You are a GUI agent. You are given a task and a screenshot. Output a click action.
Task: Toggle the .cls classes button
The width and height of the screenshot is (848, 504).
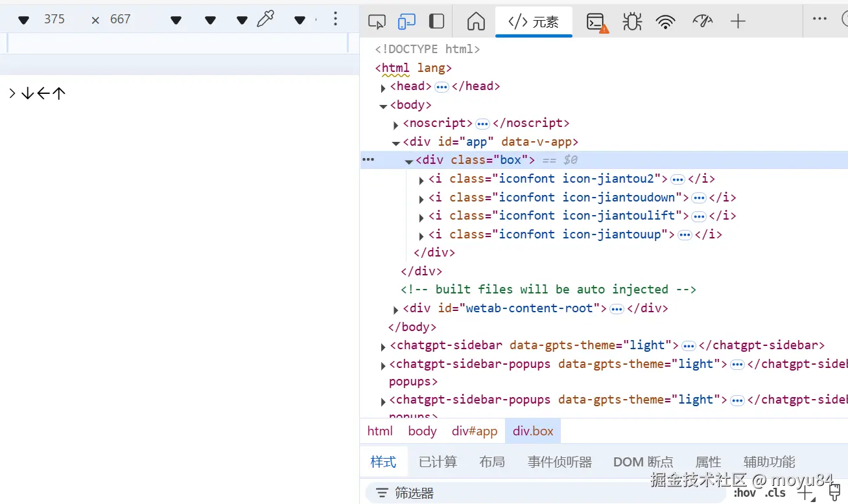pos(775,493)
